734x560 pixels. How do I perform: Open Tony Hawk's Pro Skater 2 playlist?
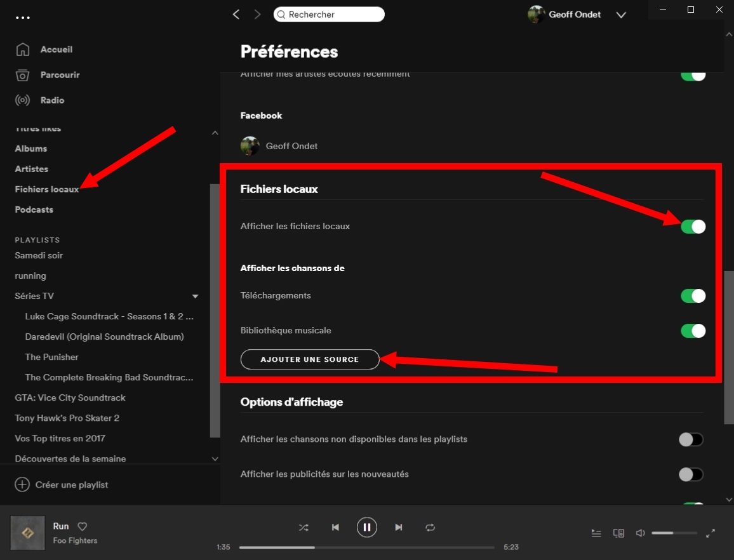point(67,418)
